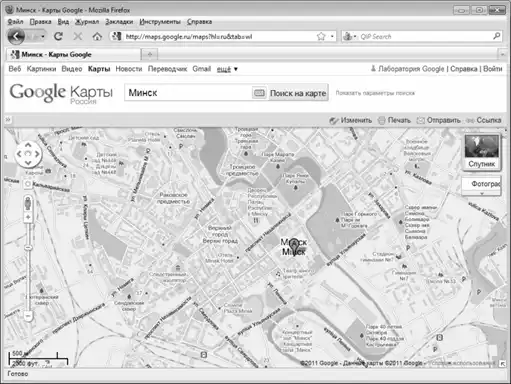The height and width of the screenshot is (384, 511).
Task: Pick up the Street View pegman icon
Action: [28, 203]
